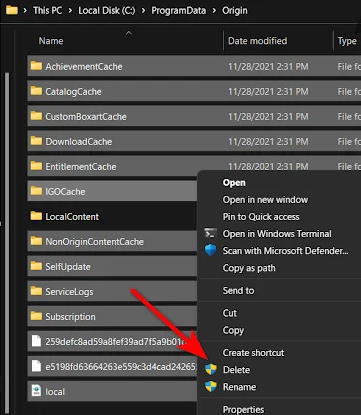
Task: Select the SelfUpdate folder name
Action: 68,267
